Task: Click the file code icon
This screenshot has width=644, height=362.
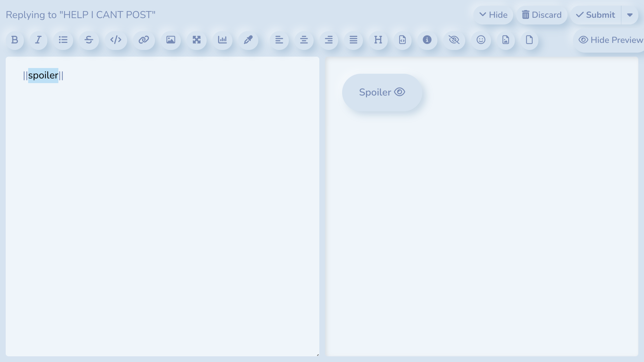Action: coord(402,40)
